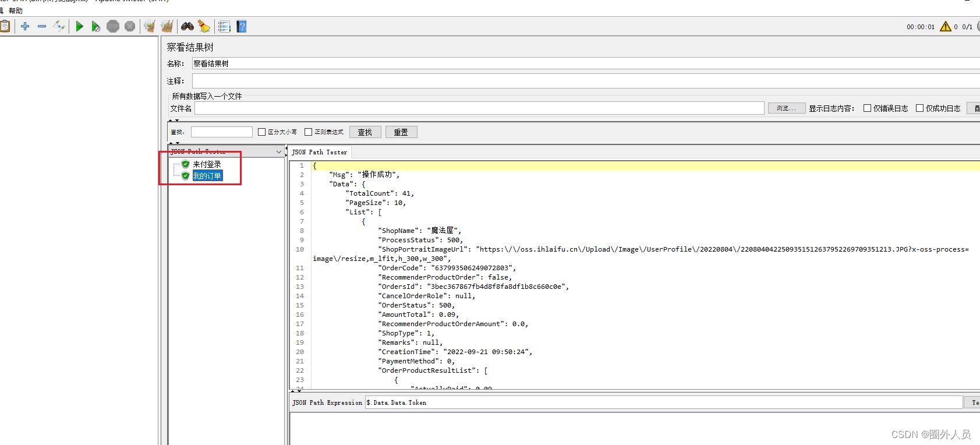This screenshot has width=980, height=445.
Task: Click the 察看结果树 panel heading
Action: coord(190,47)
